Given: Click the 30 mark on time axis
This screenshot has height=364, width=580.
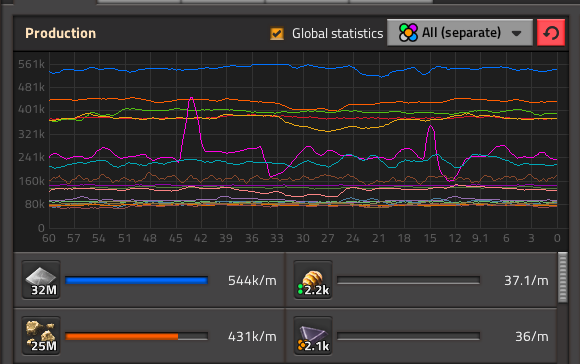Looking at the screenshot, I should click(303, 238).
